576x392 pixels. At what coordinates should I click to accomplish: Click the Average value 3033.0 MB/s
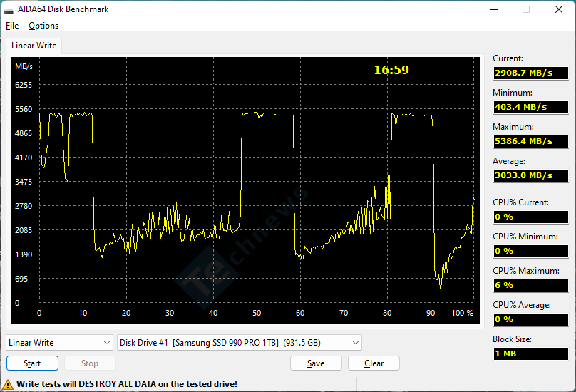point(531,175)
